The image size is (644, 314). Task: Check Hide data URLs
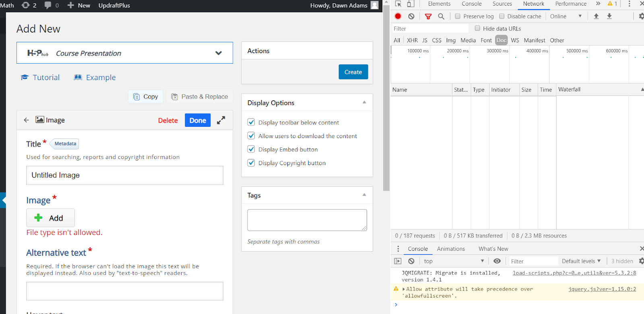click(x=477, y=28)
